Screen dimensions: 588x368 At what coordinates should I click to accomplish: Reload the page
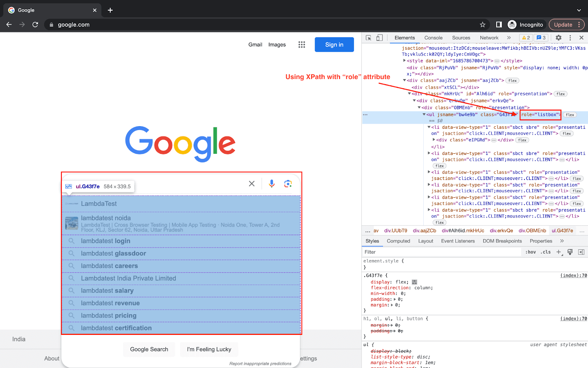pyautogui.click(x=35, y=25)
